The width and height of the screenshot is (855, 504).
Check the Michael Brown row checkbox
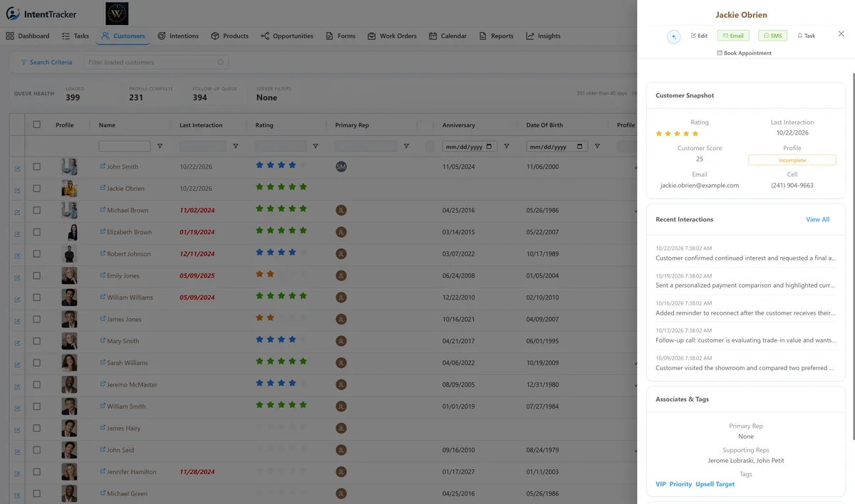click(x=37, y=210)
